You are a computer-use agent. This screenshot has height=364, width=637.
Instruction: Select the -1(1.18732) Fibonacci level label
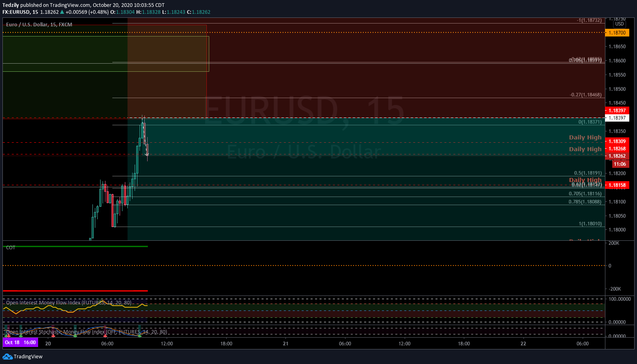tap(589, 20)
